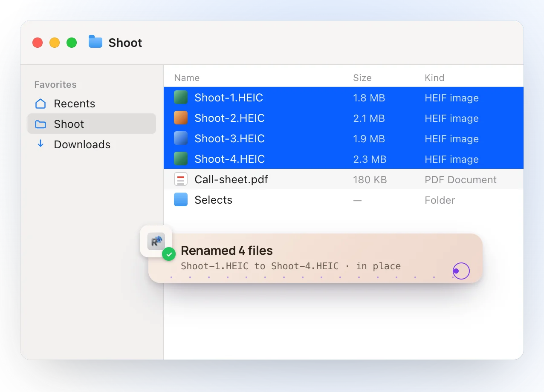Click the PDF Document kind cell

[460, 180]
